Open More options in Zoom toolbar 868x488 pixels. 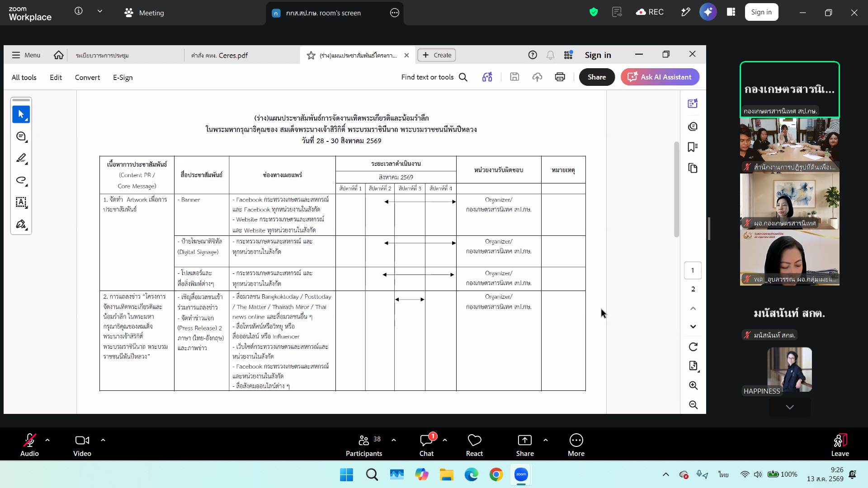(576, 445)
